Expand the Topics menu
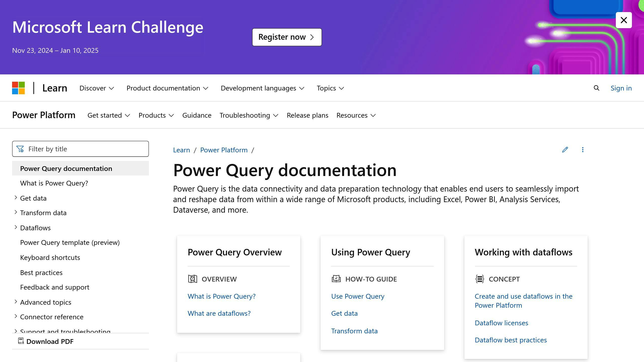 [330, 88]
